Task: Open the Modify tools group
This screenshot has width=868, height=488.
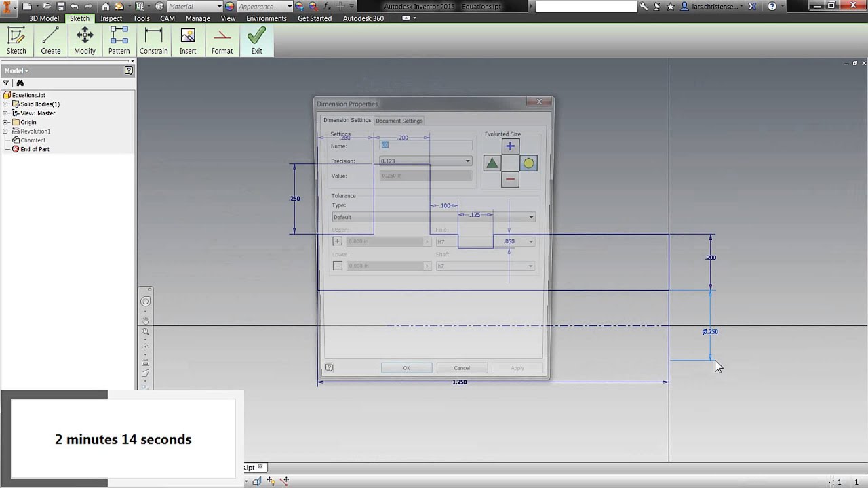Action: click(x=85, y=41)
